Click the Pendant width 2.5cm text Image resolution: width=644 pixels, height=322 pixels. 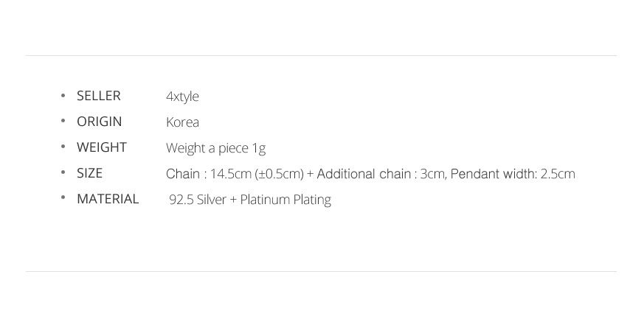coord(513,174)
